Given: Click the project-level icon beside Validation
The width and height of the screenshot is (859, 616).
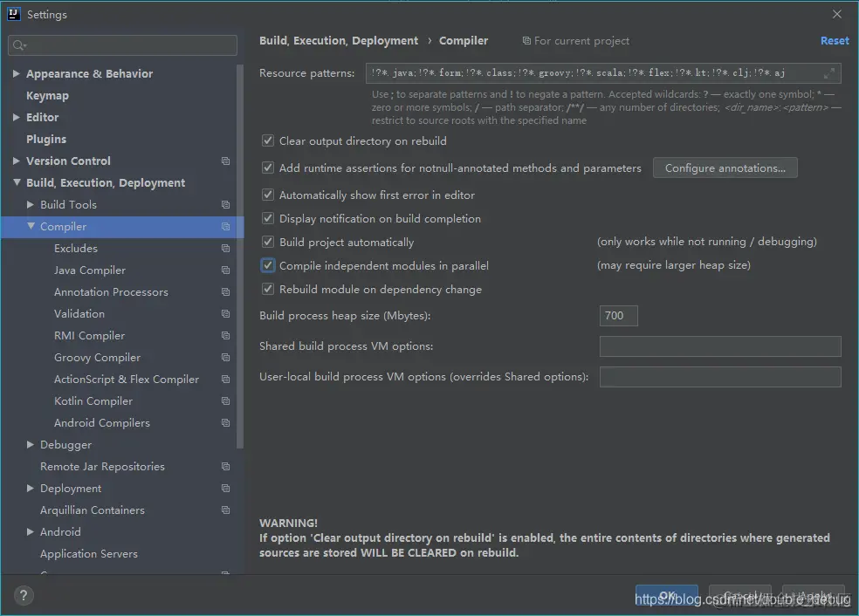Looking at the screenshot, I should (225, 314).
